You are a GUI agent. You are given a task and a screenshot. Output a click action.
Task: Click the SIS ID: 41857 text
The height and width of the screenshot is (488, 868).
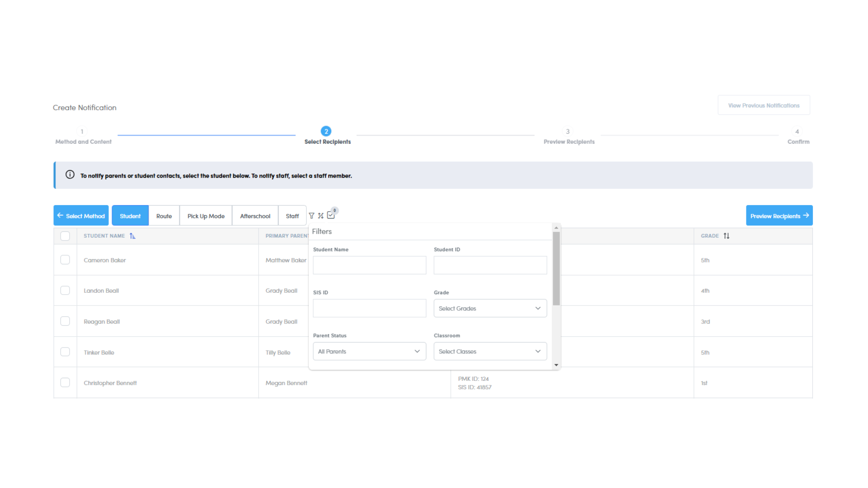(x=475, y=387)
